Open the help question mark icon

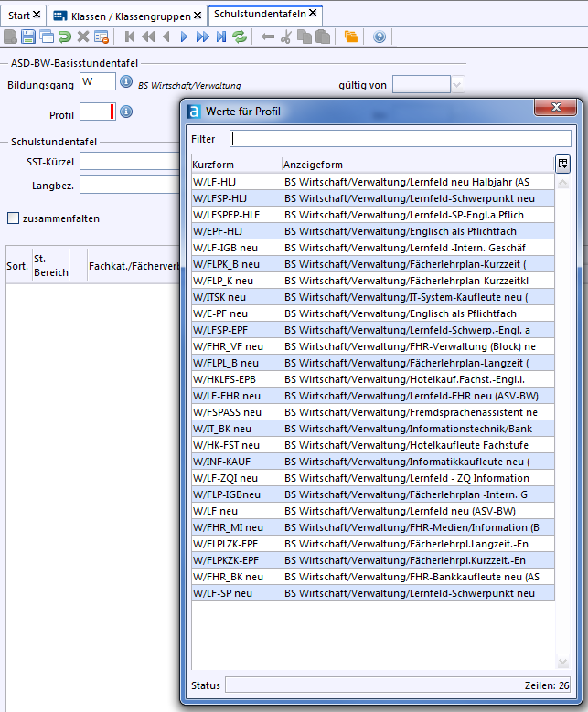point(380,37)
